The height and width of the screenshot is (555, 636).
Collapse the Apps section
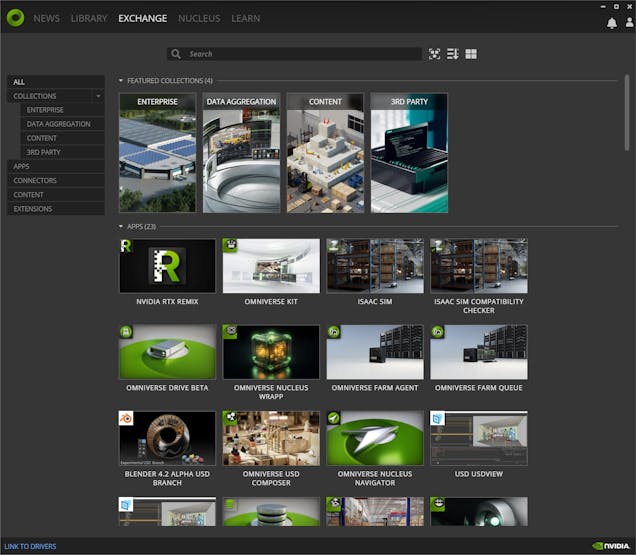click(121, 226)
